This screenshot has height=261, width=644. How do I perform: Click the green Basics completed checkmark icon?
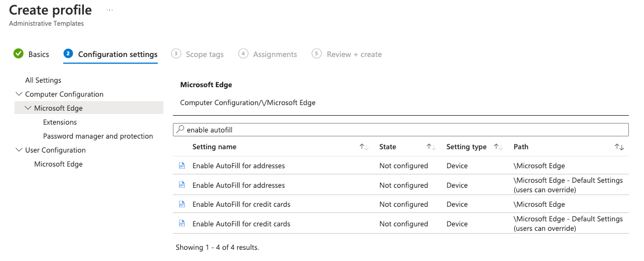(x=18, y=54)
